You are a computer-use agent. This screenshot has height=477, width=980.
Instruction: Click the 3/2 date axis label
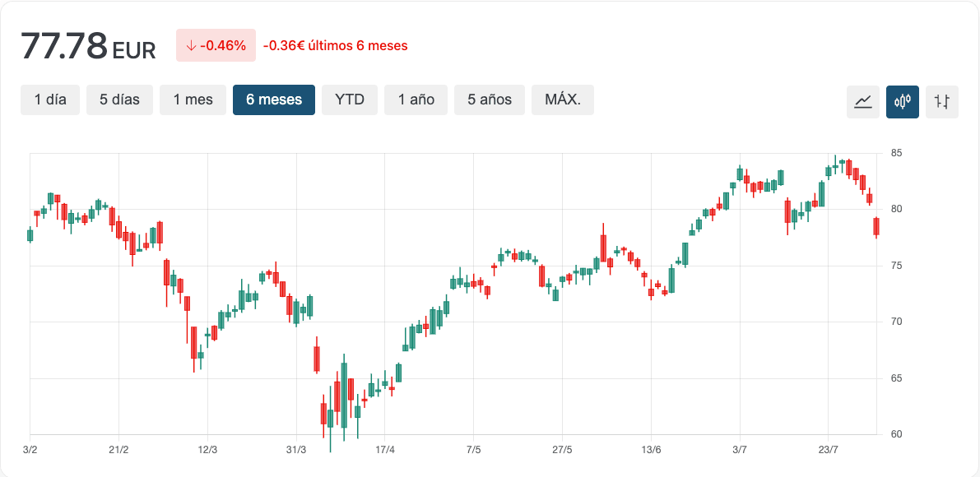click(30, 450)
